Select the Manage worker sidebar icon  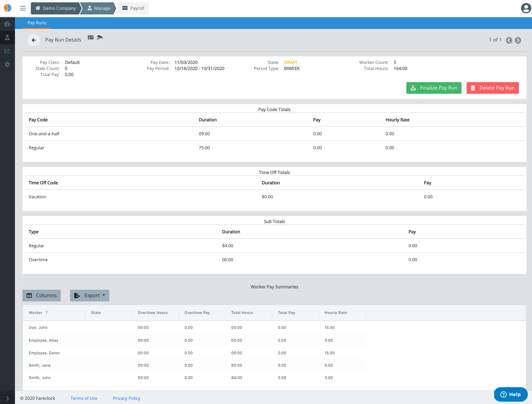click(7, 37)
